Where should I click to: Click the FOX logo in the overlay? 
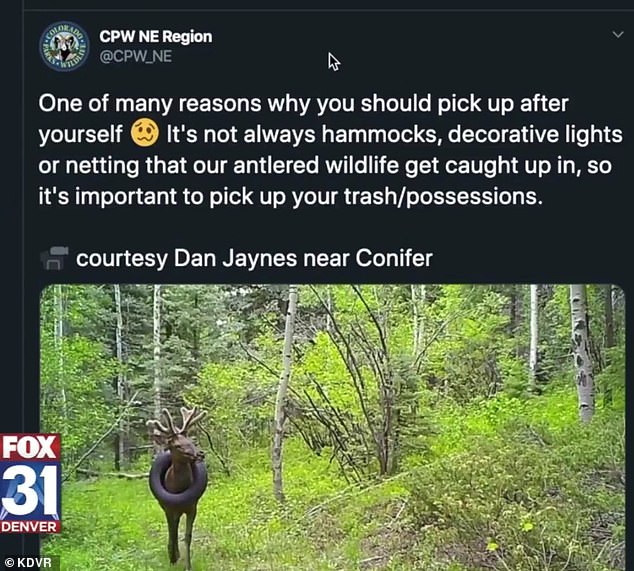(30, 446)
